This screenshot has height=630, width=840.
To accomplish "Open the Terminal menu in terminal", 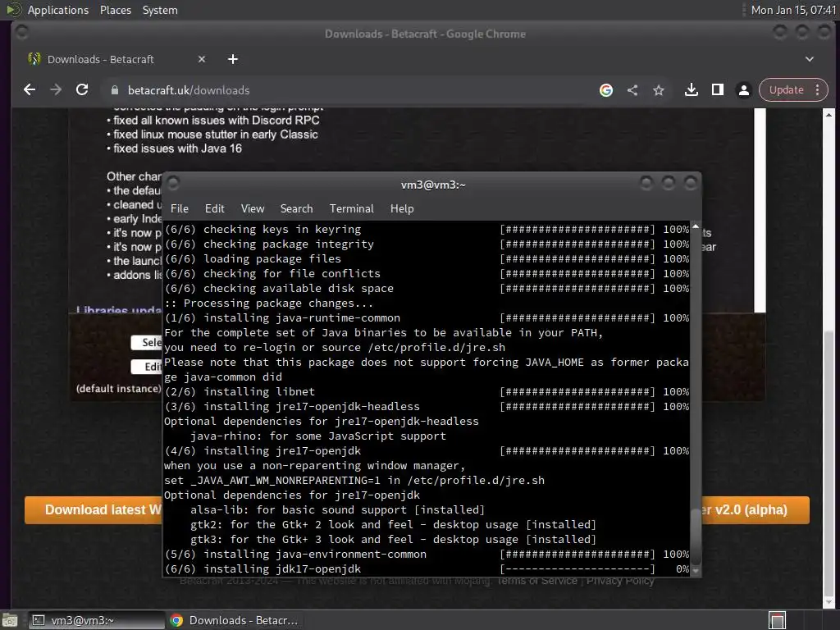I will 351,209.
